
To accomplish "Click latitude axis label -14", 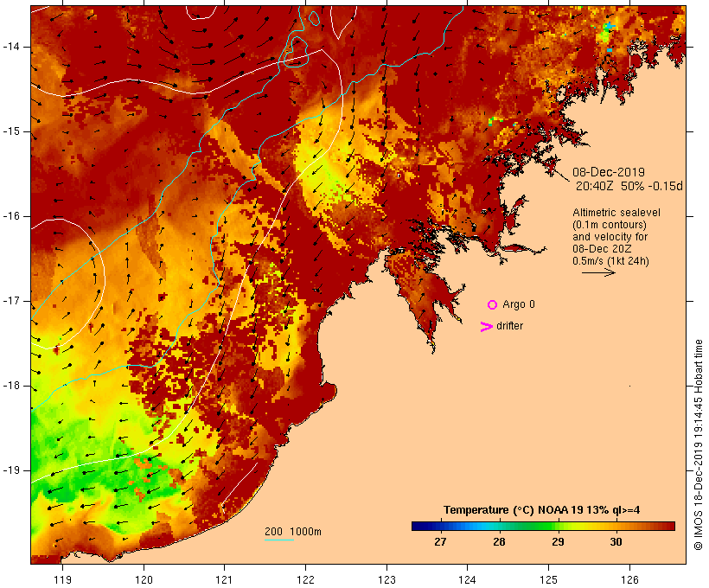I will click(11, 47).
